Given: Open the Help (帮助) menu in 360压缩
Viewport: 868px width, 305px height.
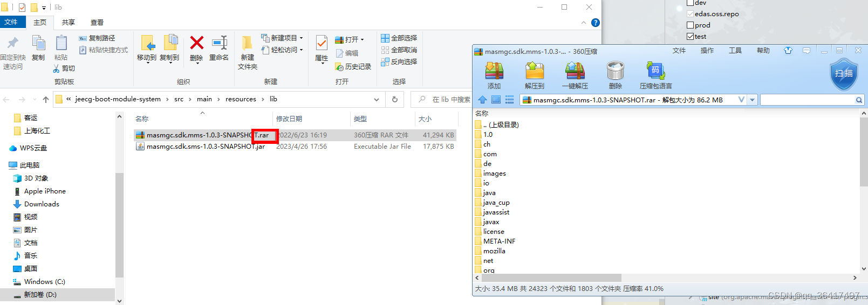Looking at the screenshot, I should click(x=763, y=51).
